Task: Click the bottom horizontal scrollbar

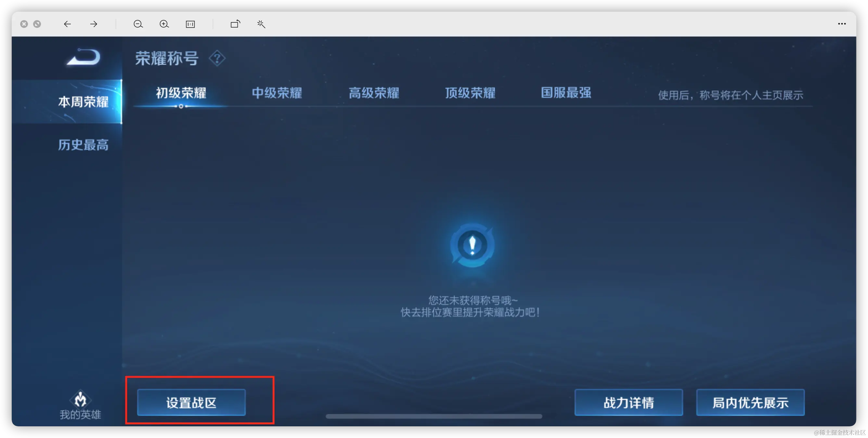Action: (434, 417)
